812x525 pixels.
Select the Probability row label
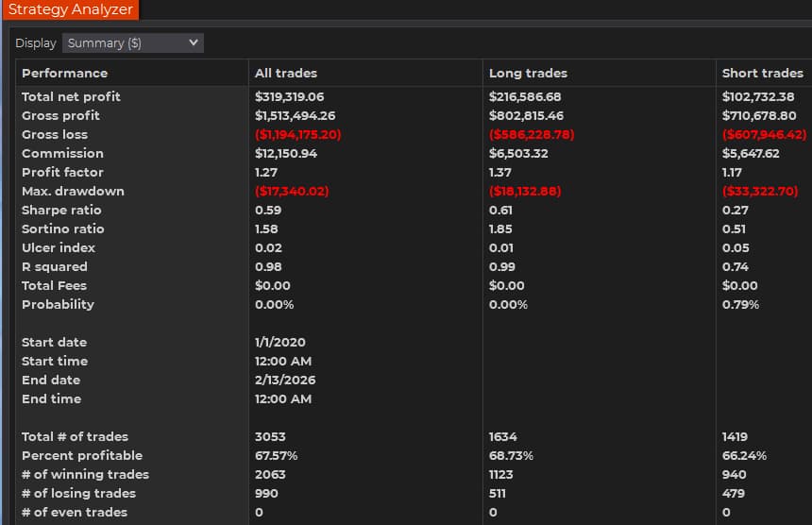pos(58,304)
